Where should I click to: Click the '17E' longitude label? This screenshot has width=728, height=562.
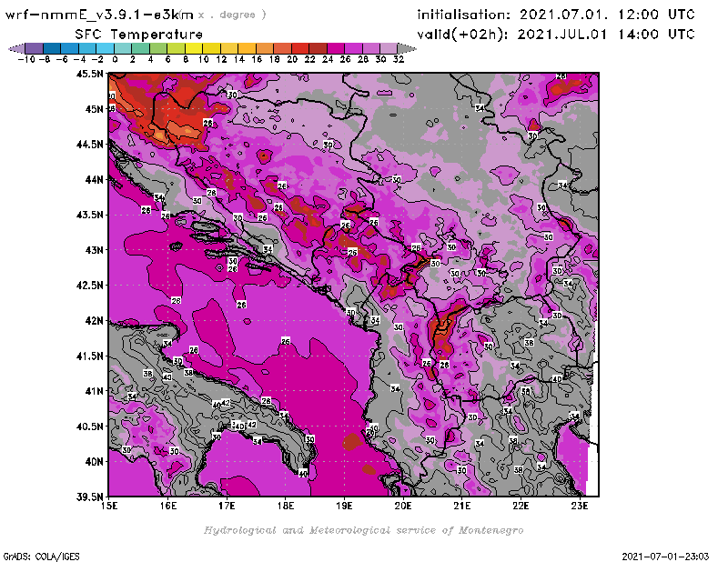point(227,506)
